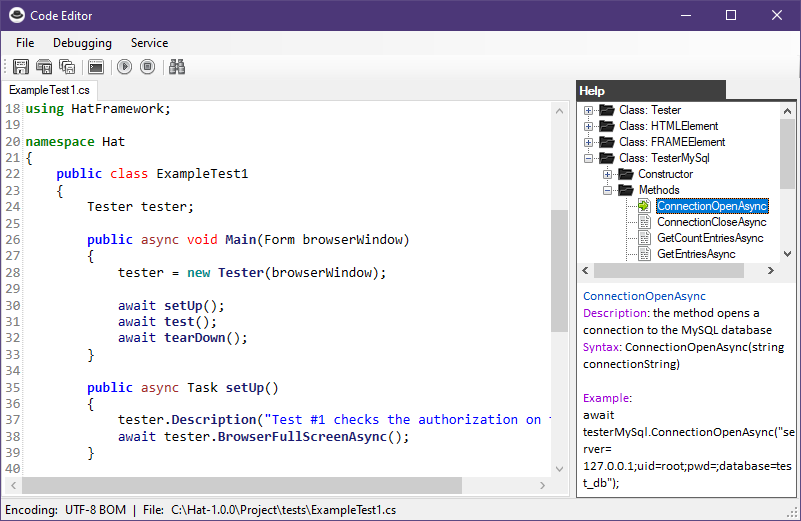The image size is (801, 521).
Task: Open the File menu
Action: 25,43
